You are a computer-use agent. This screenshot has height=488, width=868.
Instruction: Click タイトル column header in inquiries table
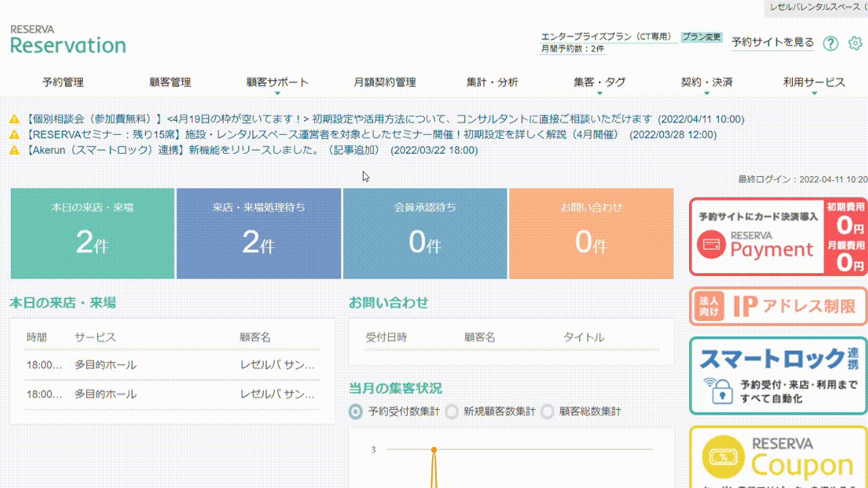[584, 338]
